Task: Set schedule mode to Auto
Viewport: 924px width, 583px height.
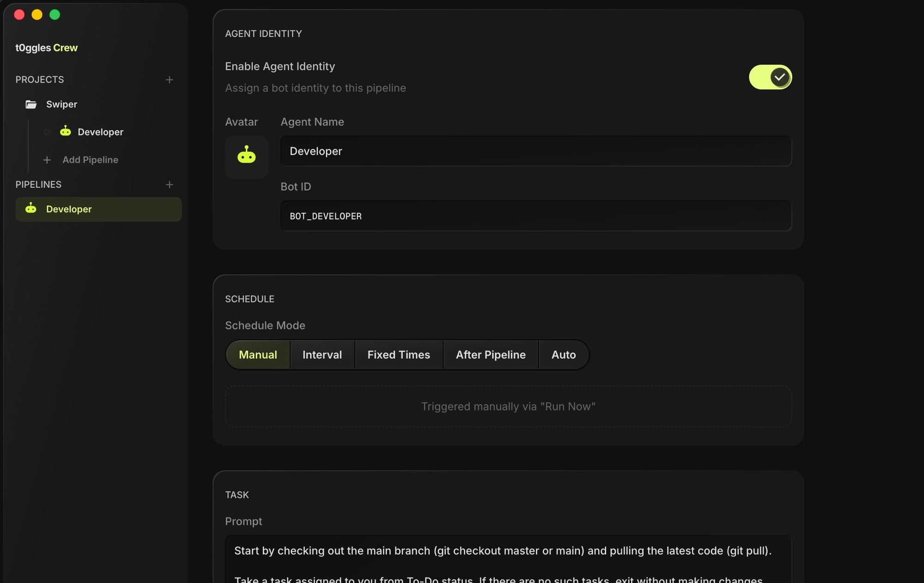Action: click(564, 355)
